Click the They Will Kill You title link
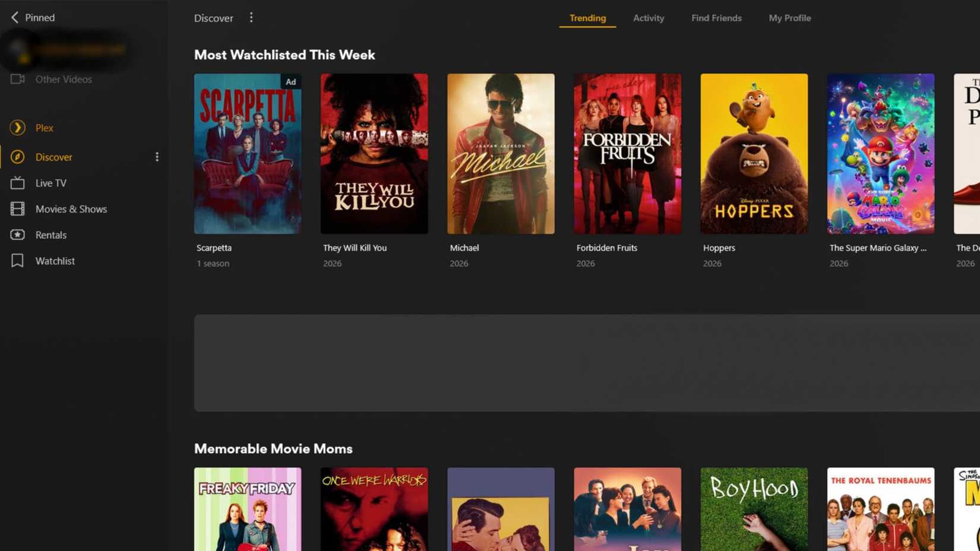Screen dimensions: 980x551 (355, 248)
